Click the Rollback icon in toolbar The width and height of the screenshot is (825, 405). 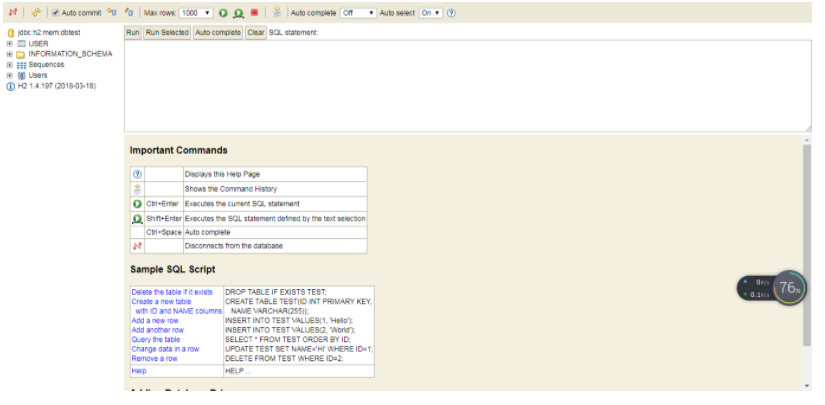click(129, 13)
